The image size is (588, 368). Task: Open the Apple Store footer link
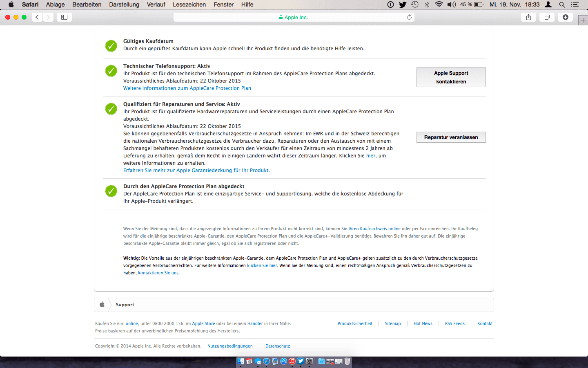[x=203, y=324]
